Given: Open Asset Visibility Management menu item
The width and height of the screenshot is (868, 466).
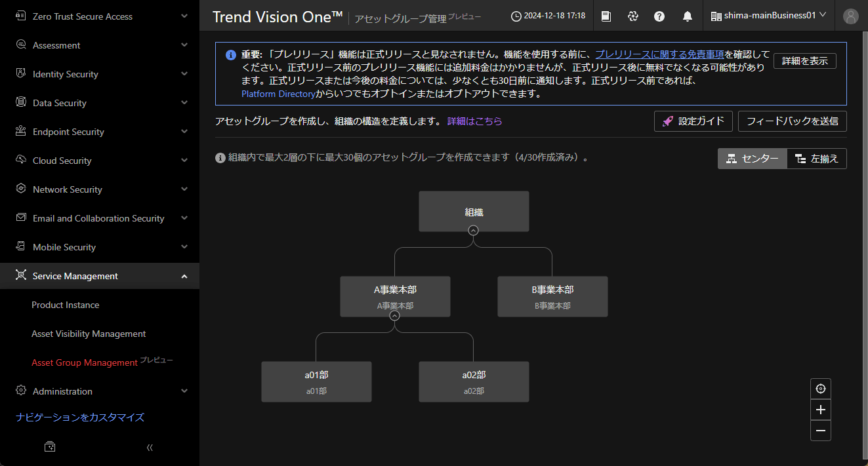Looking at the screenshot, I should pyautogui.click(x=89, y=334).
